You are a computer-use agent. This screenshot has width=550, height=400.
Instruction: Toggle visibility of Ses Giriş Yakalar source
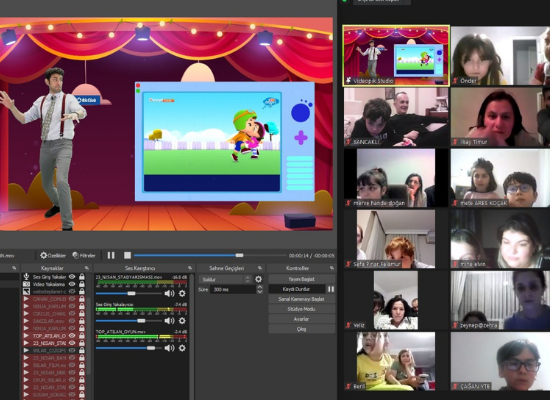(x=72, y=277)
